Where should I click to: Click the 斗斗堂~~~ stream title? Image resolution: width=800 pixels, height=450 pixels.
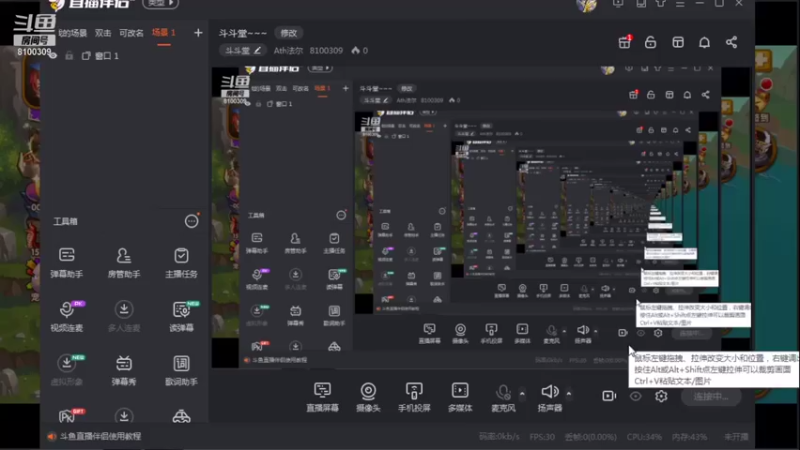[243, 33]
